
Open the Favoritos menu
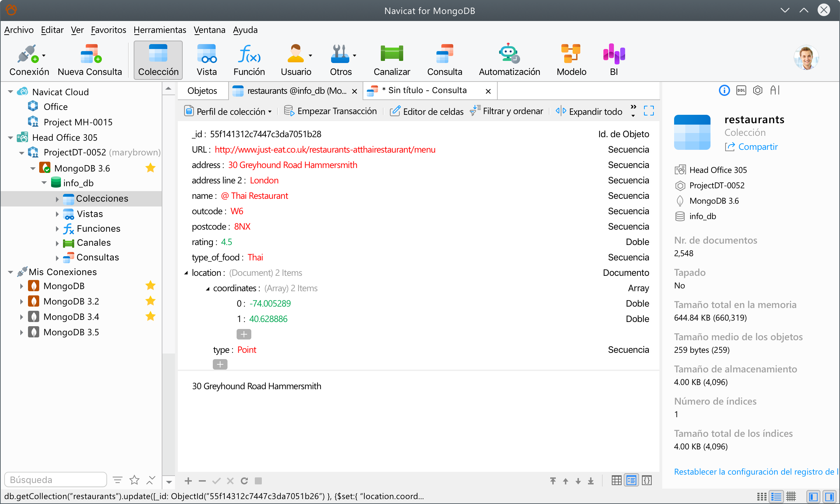pyautogui.click(x=108, y=30)
